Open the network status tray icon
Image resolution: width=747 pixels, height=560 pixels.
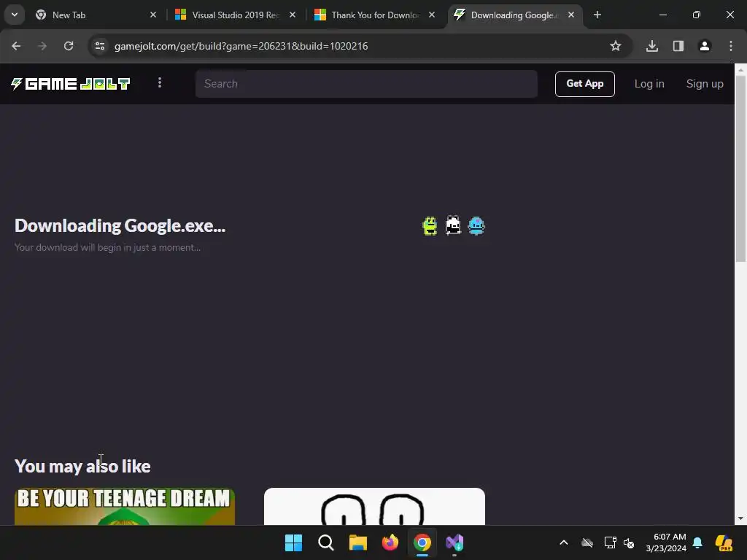[611, 542]
